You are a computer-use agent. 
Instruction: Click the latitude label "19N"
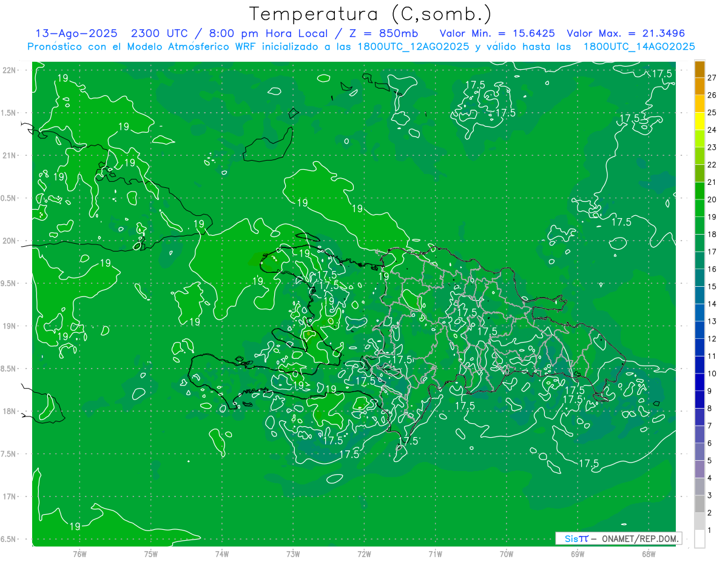[x=10, y=326]
